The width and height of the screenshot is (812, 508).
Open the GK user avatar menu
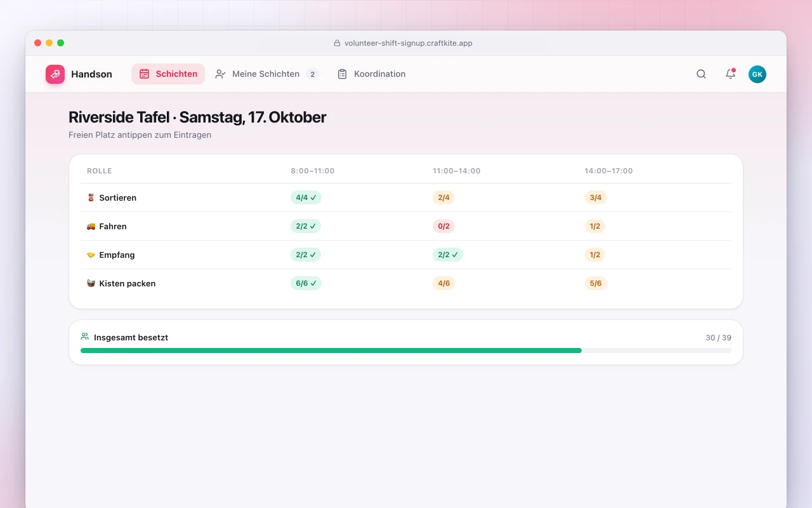tap(757, 74)
